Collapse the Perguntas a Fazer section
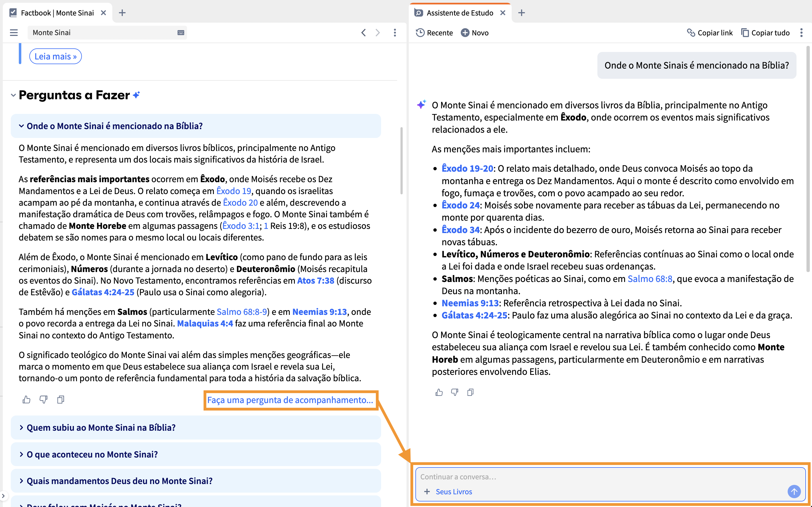Viewport: 812px width, 507px height. pyautogui.click(x=14, y=95)
